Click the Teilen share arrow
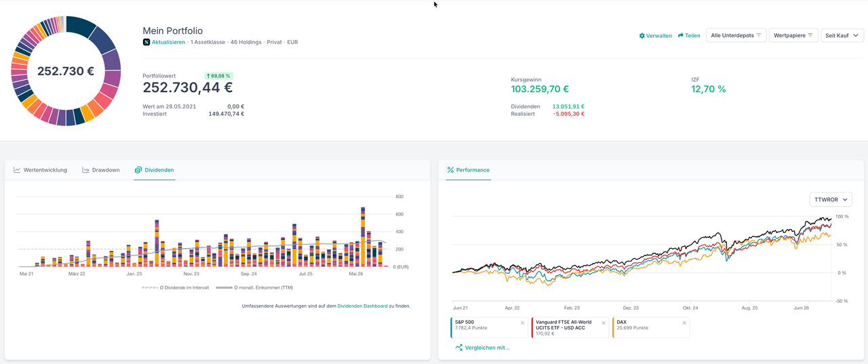868x364 pixels. (x=680, y=35)
